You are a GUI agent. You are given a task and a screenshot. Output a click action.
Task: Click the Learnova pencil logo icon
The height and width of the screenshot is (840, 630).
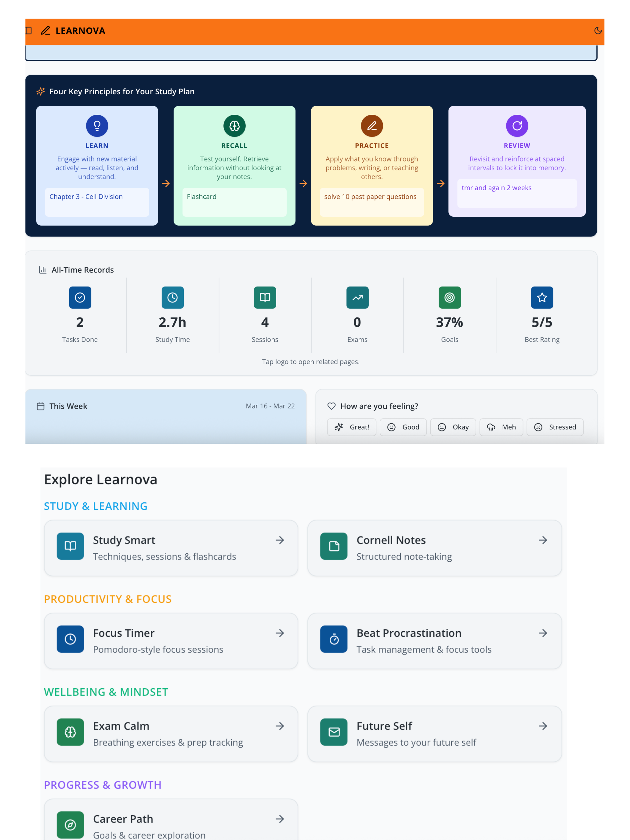click(45, 31)
